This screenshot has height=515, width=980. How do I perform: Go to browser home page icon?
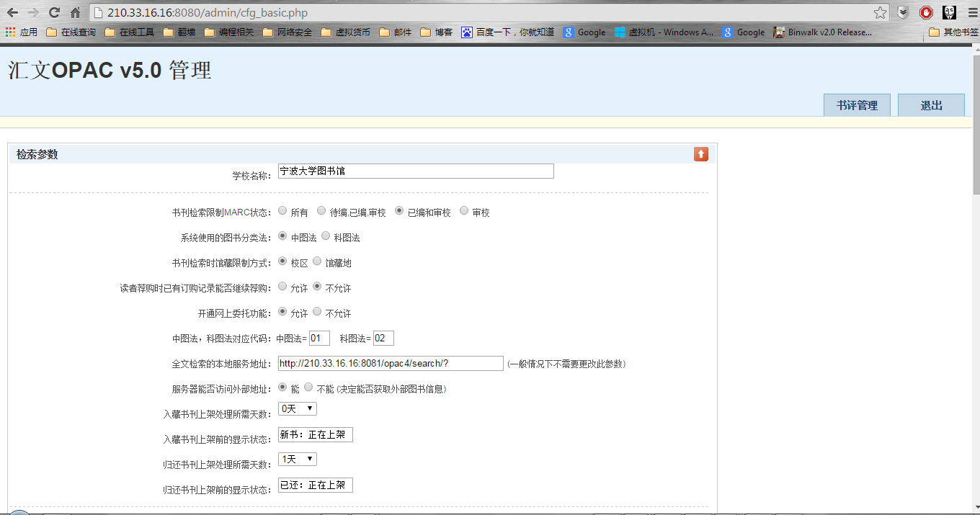pyautogui.click(x=75, y=12)
